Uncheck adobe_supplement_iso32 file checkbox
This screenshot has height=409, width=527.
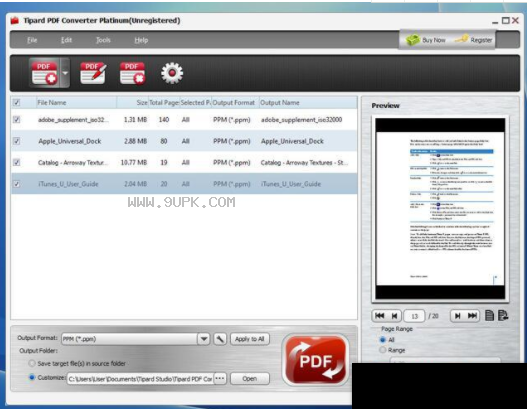click(x=16, y=119)
